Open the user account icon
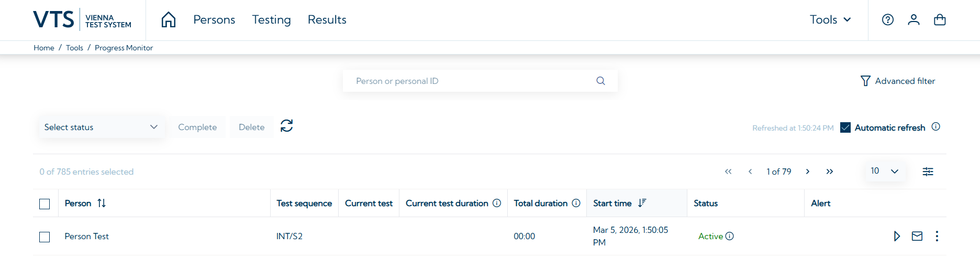 coord(914,20)
